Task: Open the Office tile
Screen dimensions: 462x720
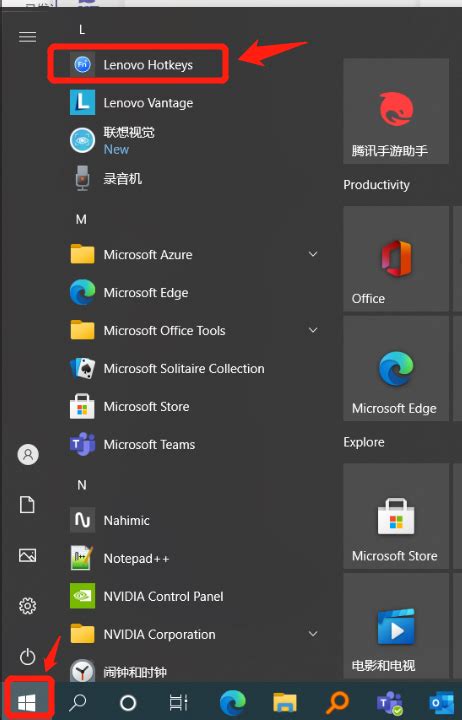Action: coord(396,259)
